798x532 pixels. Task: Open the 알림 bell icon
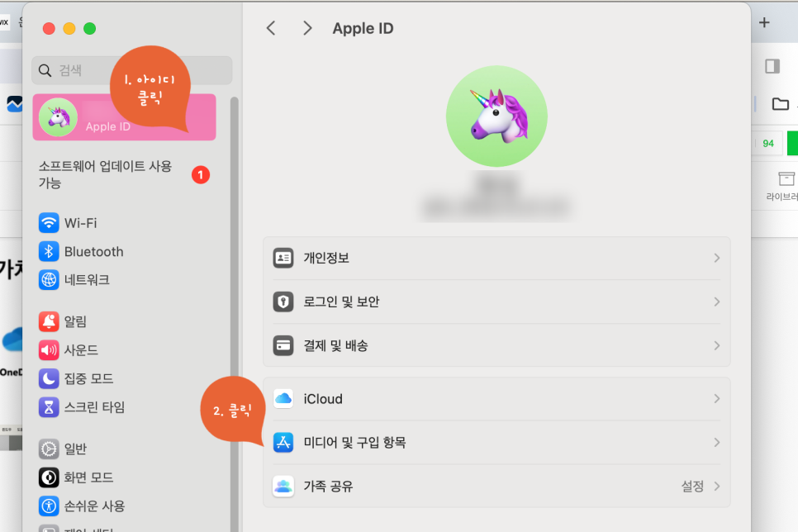pos(49,321)
